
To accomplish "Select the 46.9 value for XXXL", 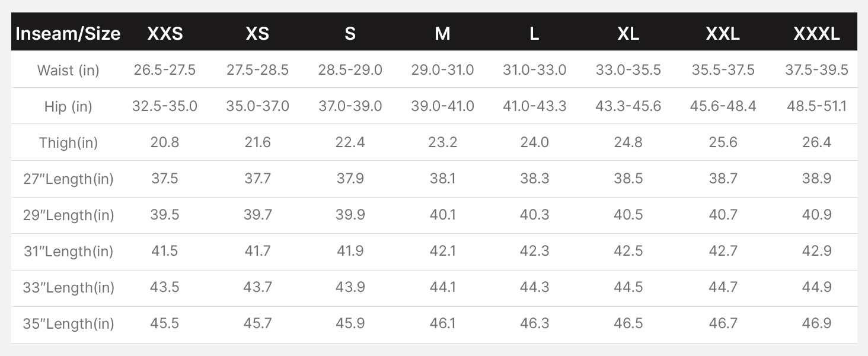I will 816,323.
